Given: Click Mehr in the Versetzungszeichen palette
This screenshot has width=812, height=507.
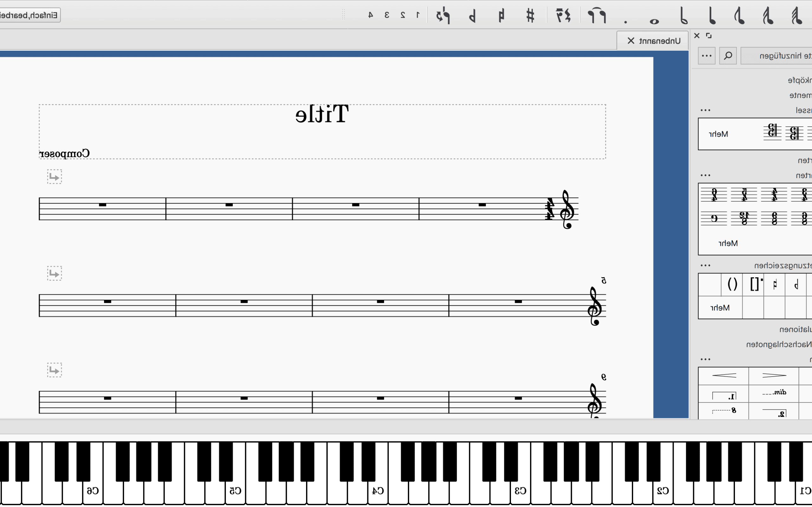Looking at the screenshot, I should pos(720,307).
